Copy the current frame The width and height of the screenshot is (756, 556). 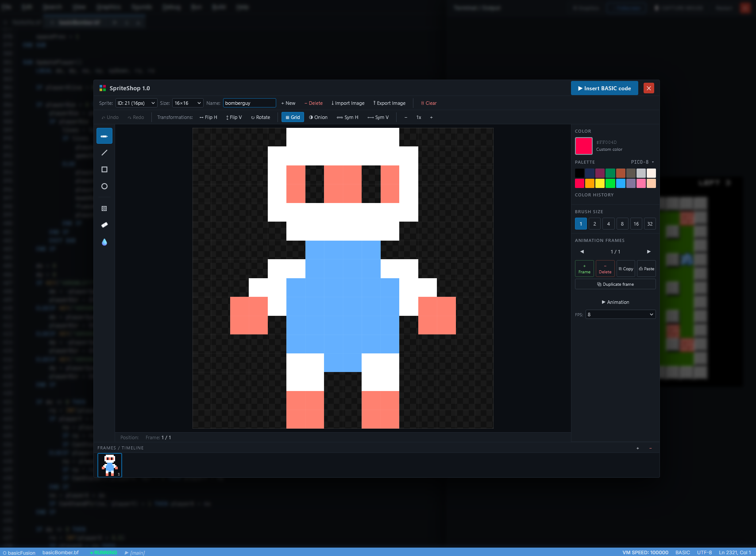(626, 268)
